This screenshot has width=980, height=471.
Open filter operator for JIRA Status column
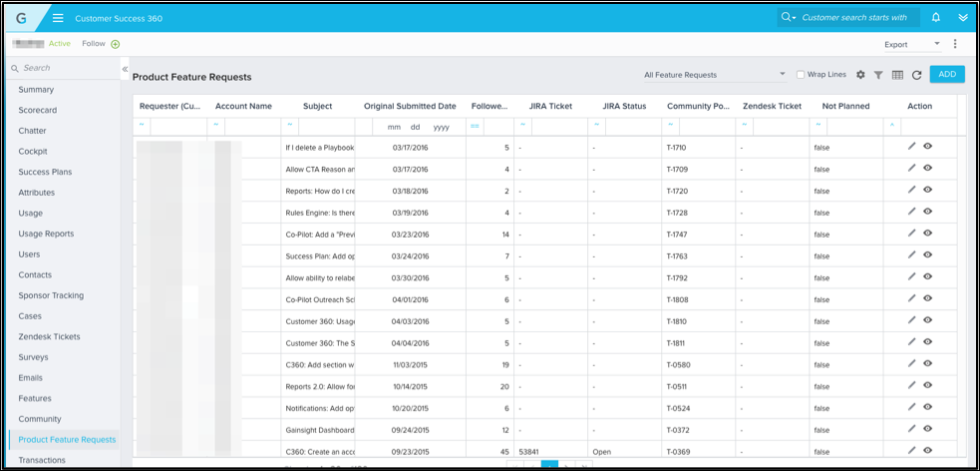[x=597, y=126]
